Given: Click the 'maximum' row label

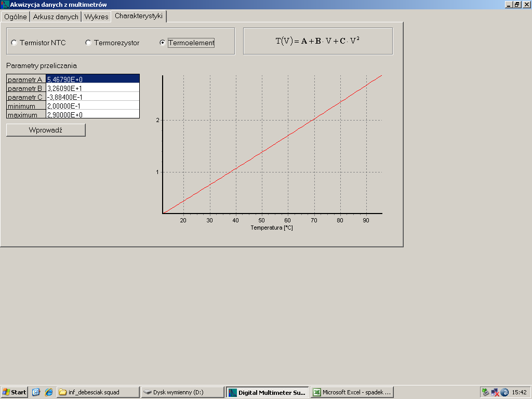Looking at the screenshot, I should click(x=26, y=114).
